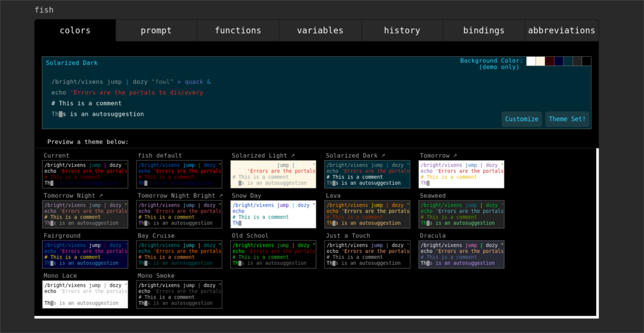Click the 'Preview a theme below:' text
Image resolution: width=644 pixels, height=333 pixels.
(88, 142)
